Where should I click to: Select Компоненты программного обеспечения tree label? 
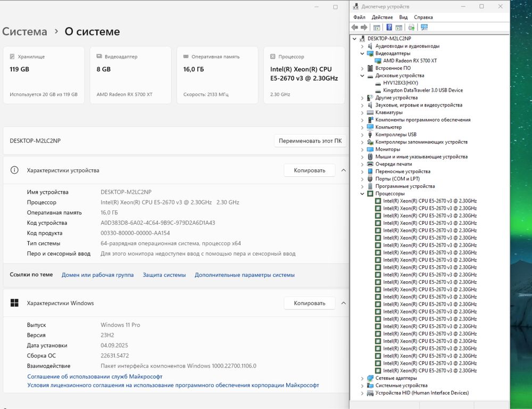(x=423, y=120)
